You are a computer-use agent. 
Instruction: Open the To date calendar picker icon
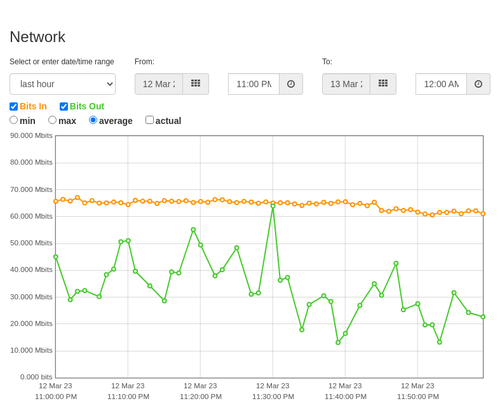pyautogui.click(x=383, y=84)
